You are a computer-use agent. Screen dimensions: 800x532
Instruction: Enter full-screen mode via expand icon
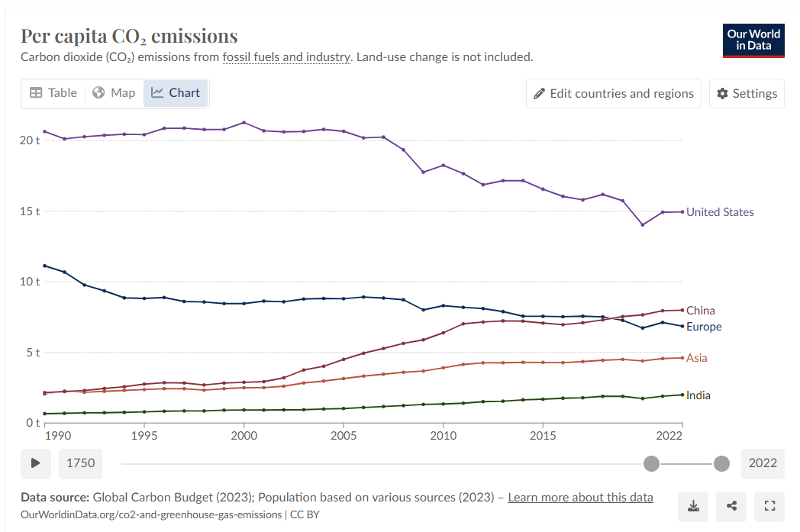coord(769,505)
